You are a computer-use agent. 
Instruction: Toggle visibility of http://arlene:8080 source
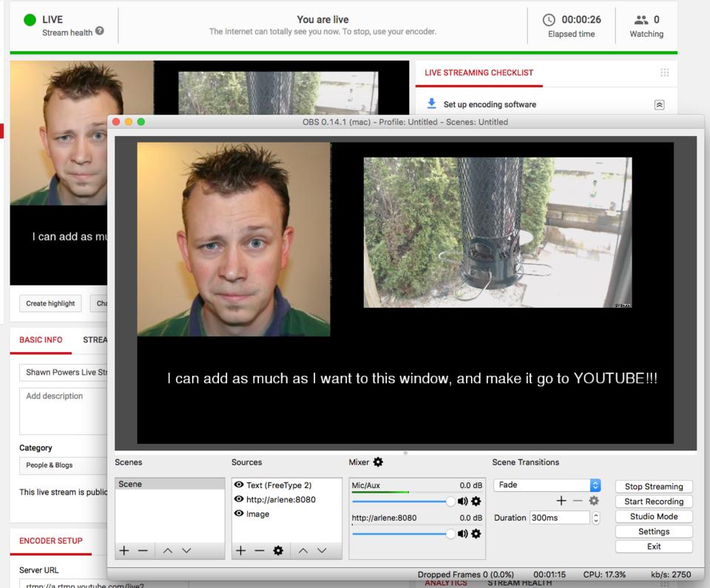point(240,499)
